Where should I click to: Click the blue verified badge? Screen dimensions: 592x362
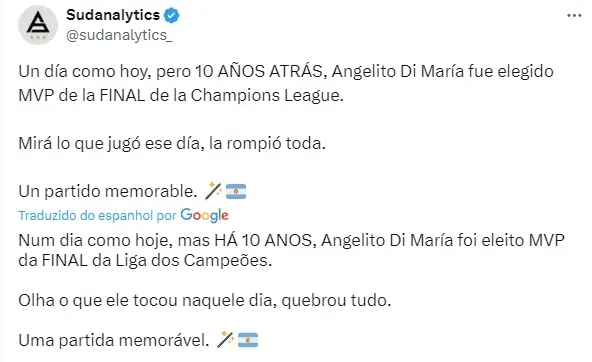172,15
